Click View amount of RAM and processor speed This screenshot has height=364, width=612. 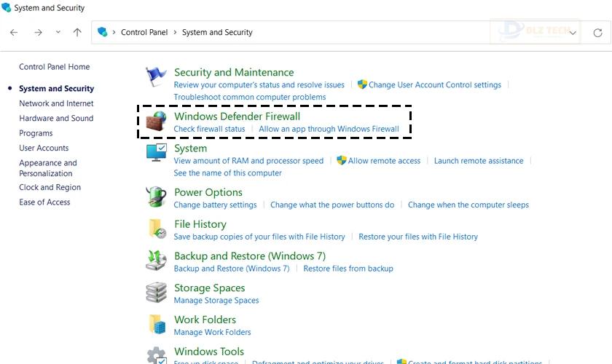tap(248, 161)
